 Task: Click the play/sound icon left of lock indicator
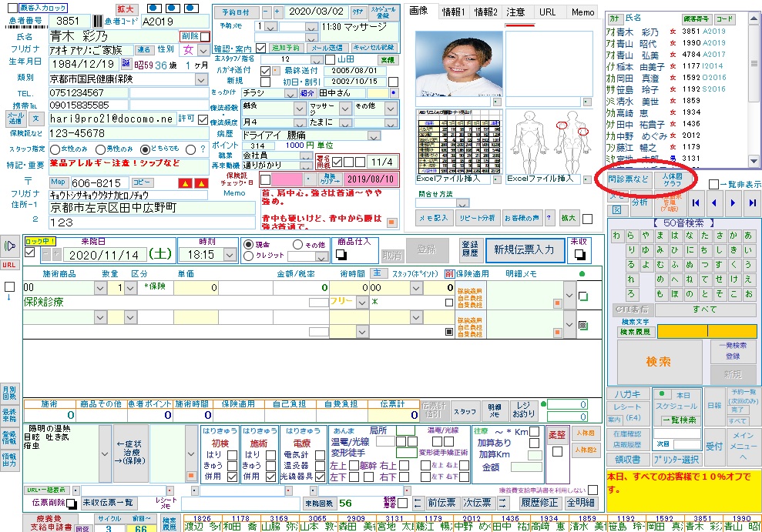(x=10, y=246)
